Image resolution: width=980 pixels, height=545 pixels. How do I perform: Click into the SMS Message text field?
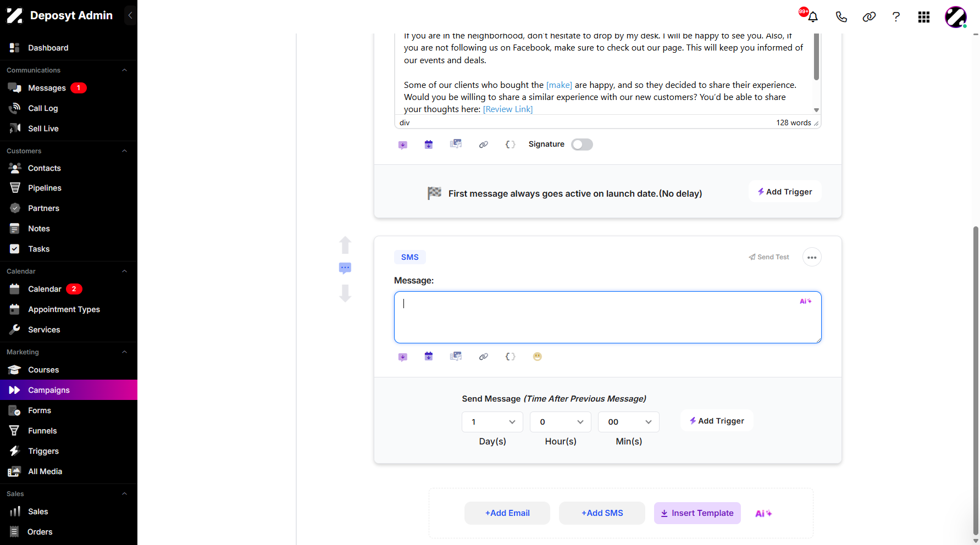[607, 318]
